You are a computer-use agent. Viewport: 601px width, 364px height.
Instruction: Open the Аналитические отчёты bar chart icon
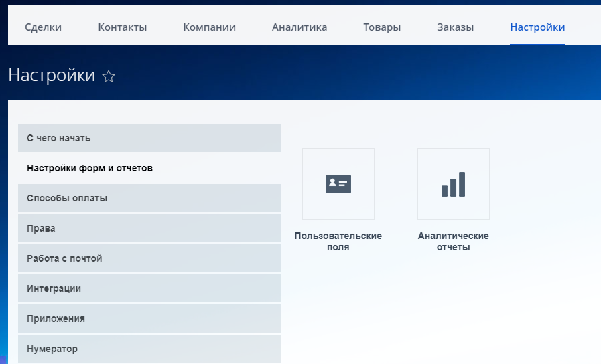[453, 184]
